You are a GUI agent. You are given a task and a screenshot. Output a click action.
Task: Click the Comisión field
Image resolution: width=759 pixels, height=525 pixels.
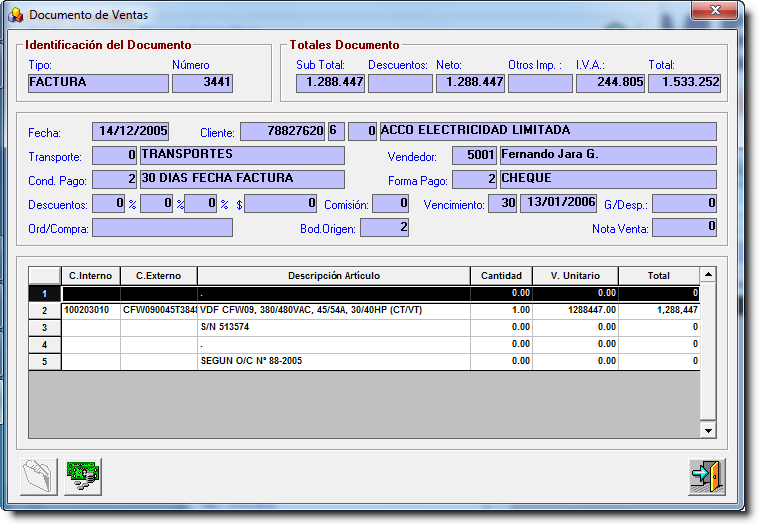pos(390,203)
